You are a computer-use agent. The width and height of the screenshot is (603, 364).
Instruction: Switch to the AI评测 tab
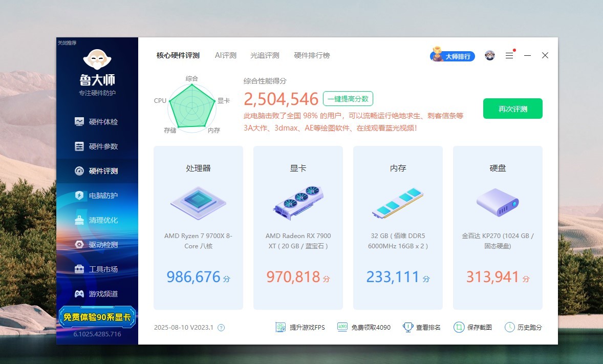(x=225, y=55)
